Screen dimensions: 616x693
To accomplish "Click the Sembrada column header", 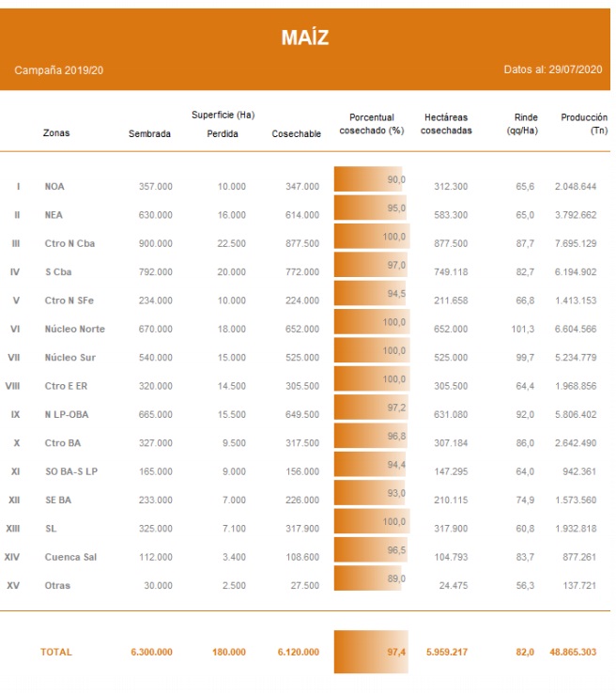I will (x=149, y=133).
